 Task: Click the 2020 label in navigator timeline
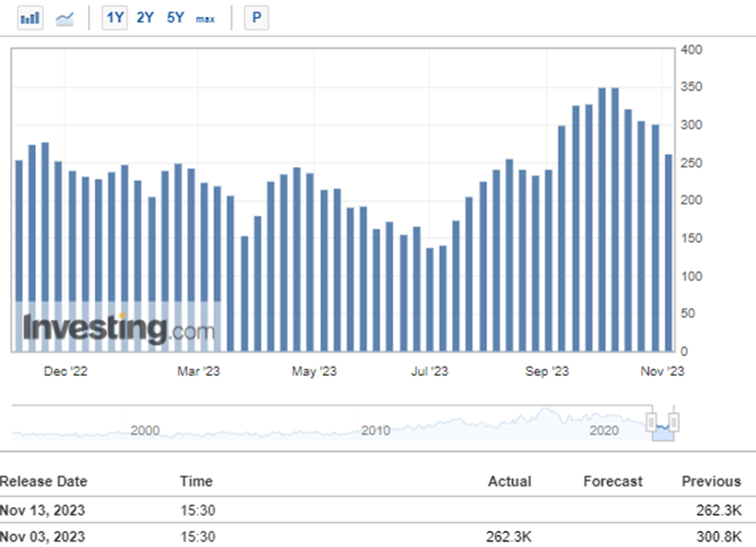click(x=604, y=430)
